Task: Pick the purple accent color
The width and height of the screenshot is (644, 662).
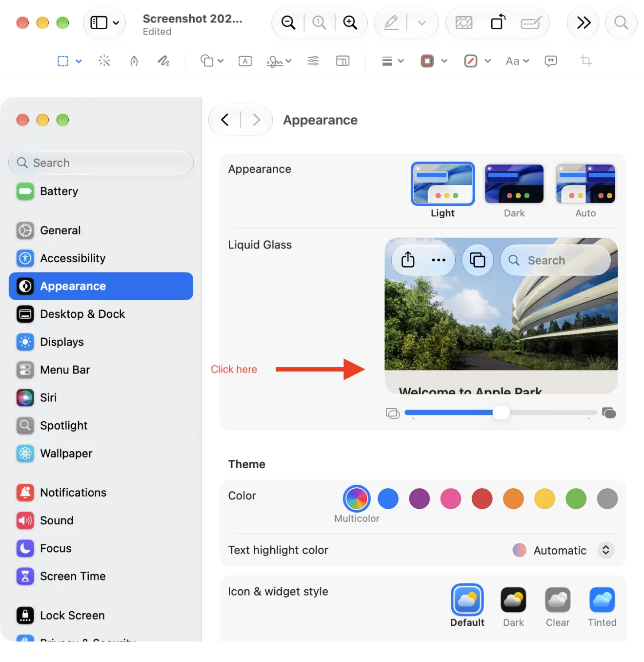Action: pos(419,498)
